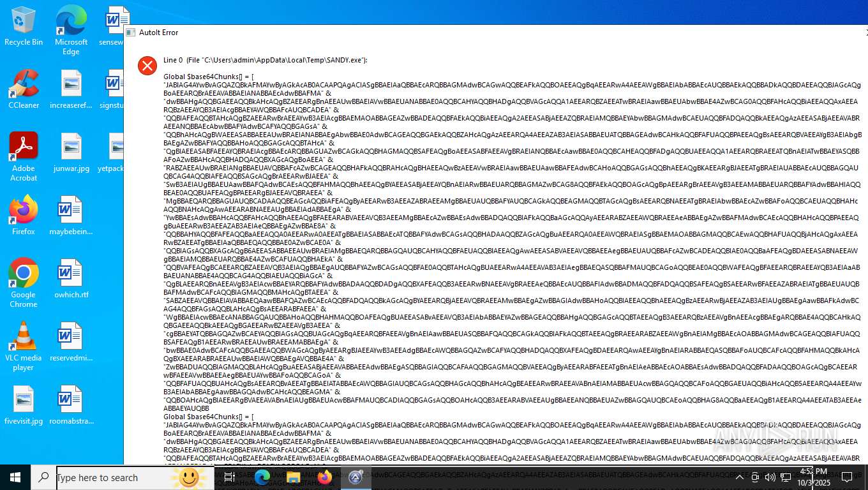Launch Firefox from the desktop shortcut
868x490 pixels.
pyautogui.click(x=24, y=216)
